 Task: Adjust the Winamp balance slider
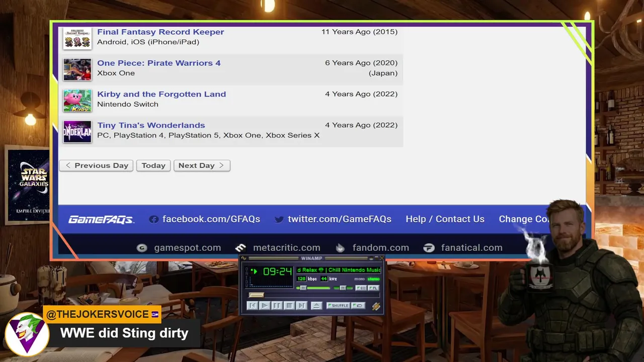[x=343, y=288]
